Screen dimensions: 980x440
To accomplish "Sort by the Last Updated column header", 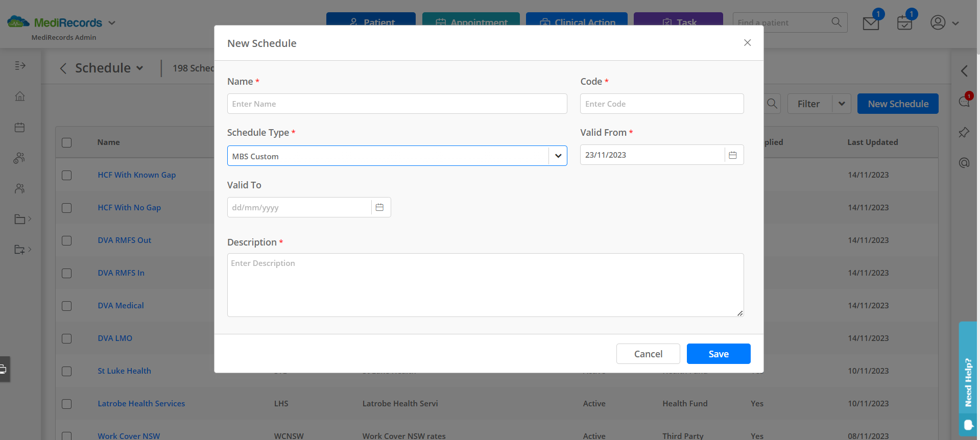I will pos(872,142).
